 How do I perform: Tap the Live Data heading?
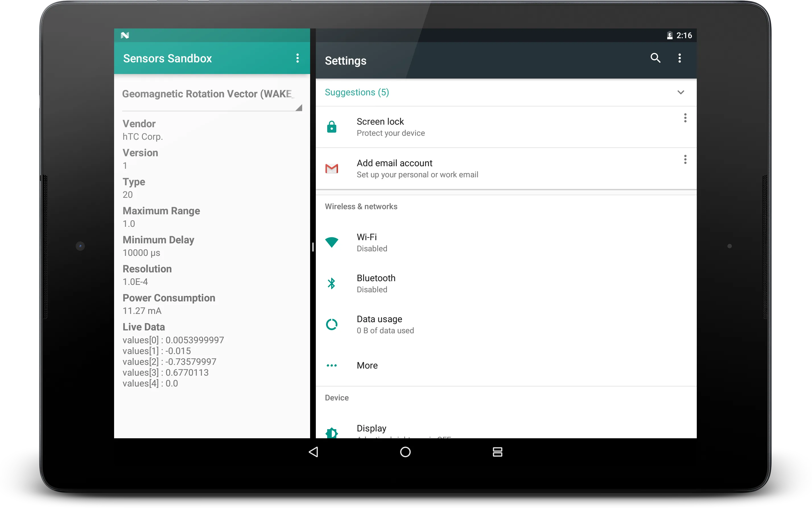tap(144, 327)
